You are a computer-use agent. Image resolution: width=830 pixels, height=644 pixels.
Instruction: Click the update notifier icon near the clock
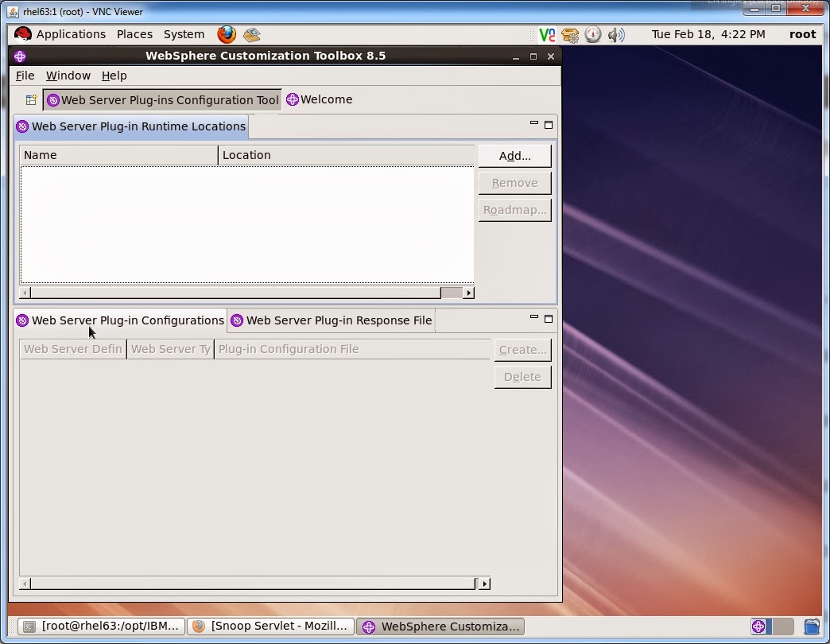click(594, 34)
